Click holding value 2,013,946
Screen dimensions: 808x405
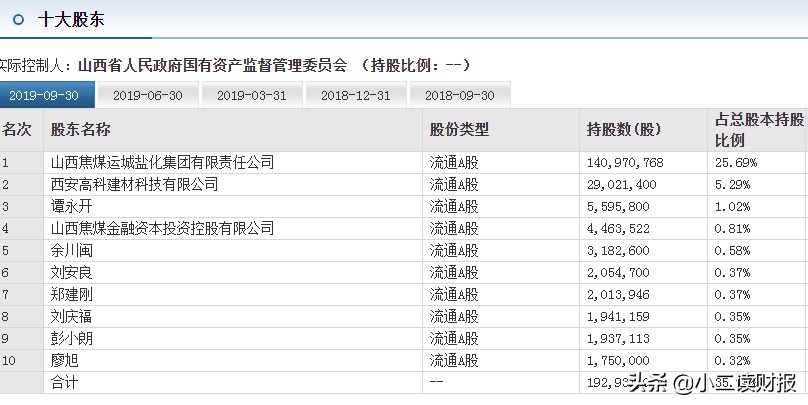(618, 295)
